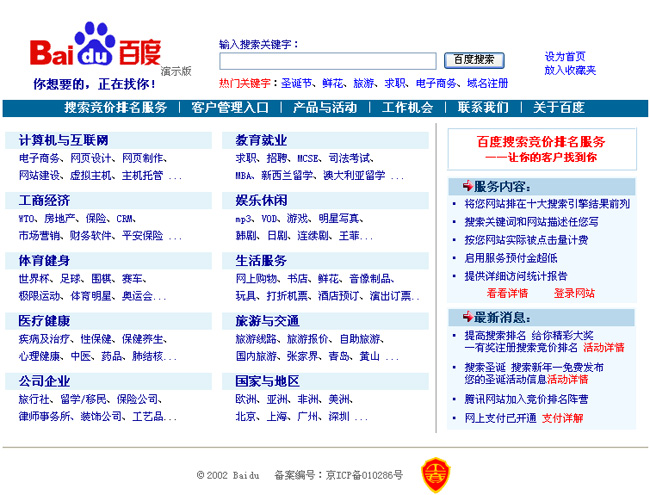Click the 心理健康 link
This screenshot has width=650, height=495.
tap(39, 356)
